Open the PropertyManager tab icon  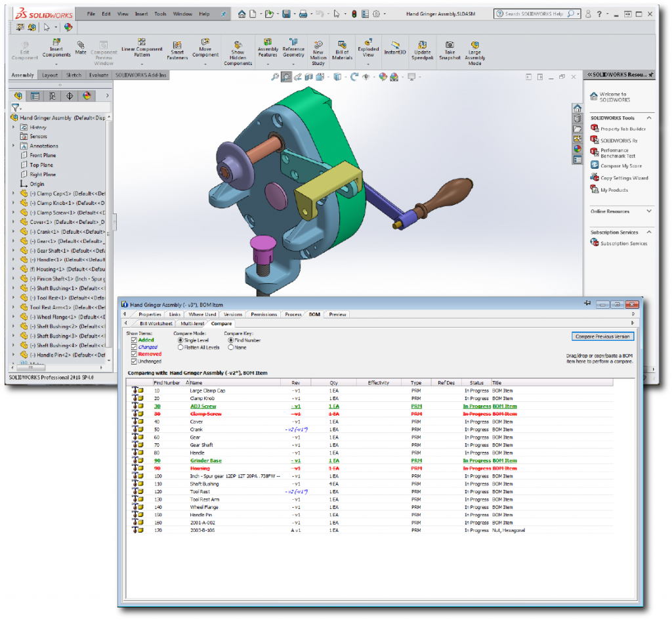tap(35, 96)
